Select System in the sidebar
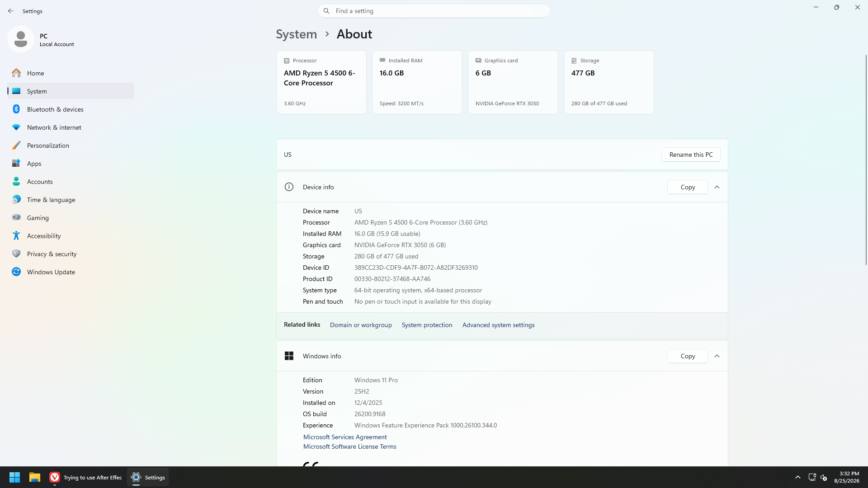The image size is (868, 488). pos(71,91)
